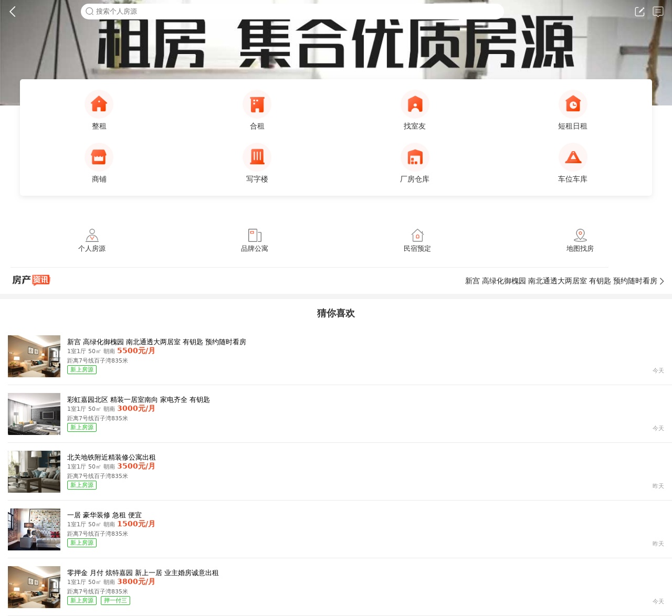Select the 写字楼 office building icon
Viewport: 672px width, 616px height.
tap(257, 157)
